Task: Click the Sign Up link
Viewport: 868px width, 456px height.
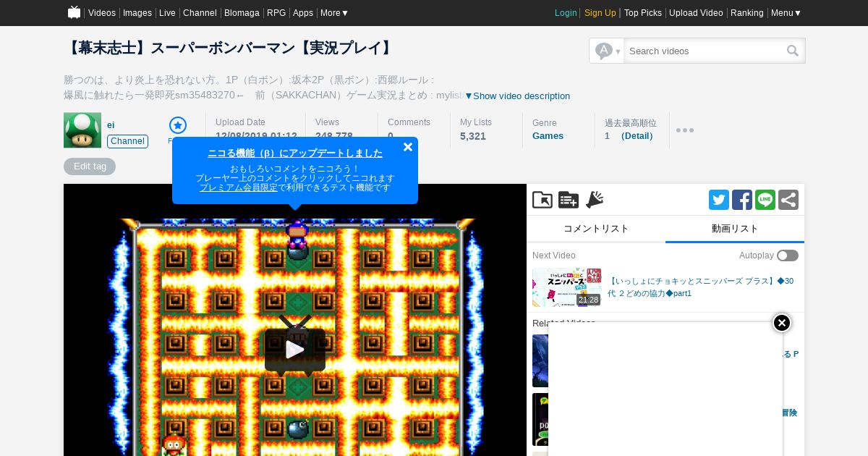Action: point(600,13)
